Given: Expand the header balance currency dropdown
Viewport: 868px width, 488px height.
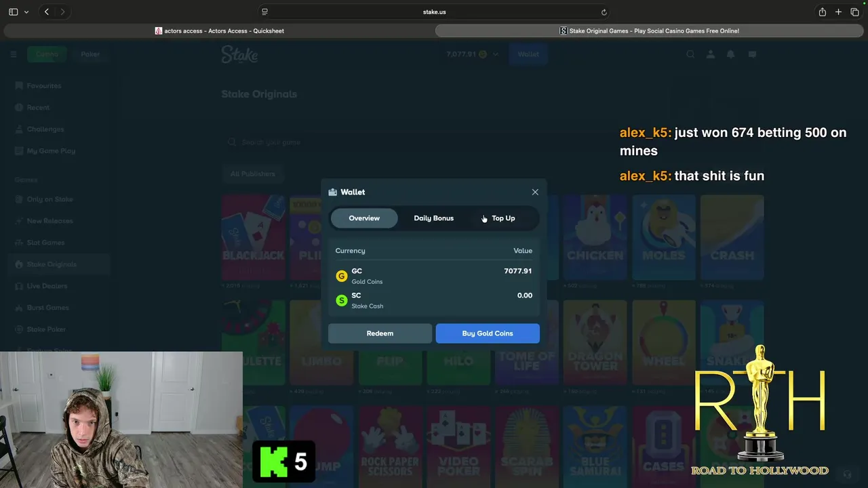Looking at the screenshot, I should click(x=496, y=54).
